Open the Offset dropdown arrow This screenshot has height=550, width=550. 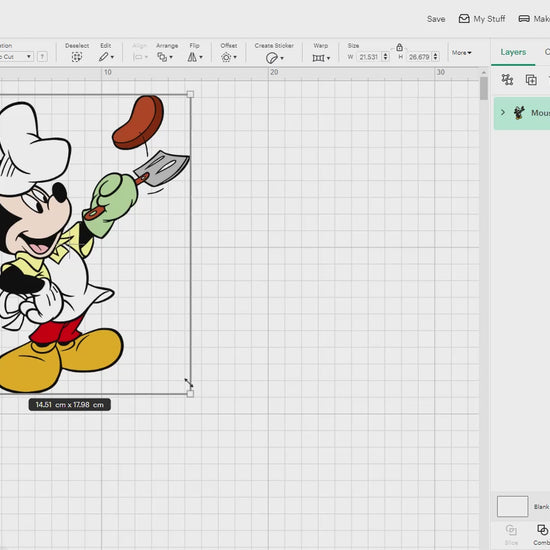(235, 57)
